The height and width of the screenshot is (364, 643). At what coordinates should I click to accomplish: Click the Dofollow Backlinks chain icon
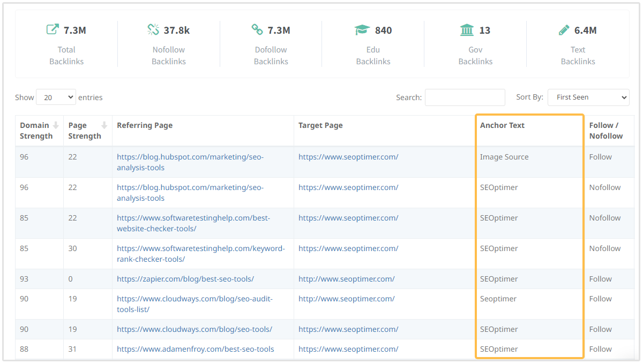click(257, 30)
